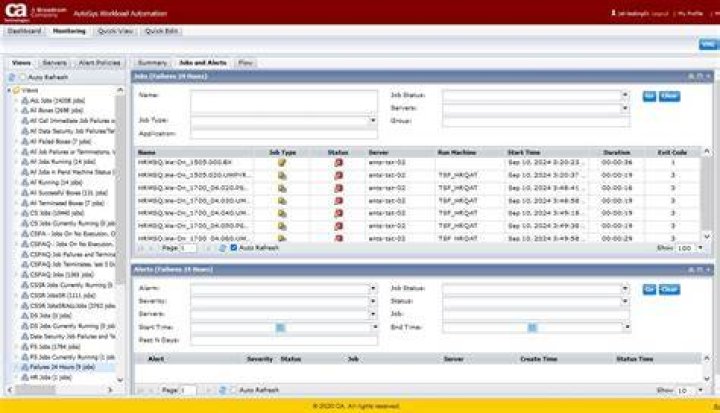Click the job type icon in the 3:48:41 row
Viewport: 720px width, 413px height.
coord(282,188)
